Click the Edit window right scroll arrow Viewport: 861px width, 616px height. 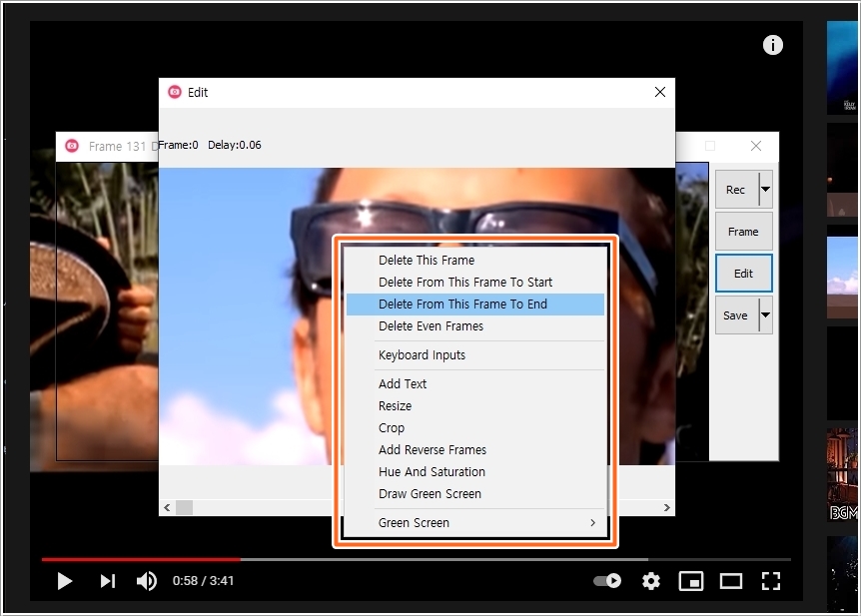click(666, 508)
